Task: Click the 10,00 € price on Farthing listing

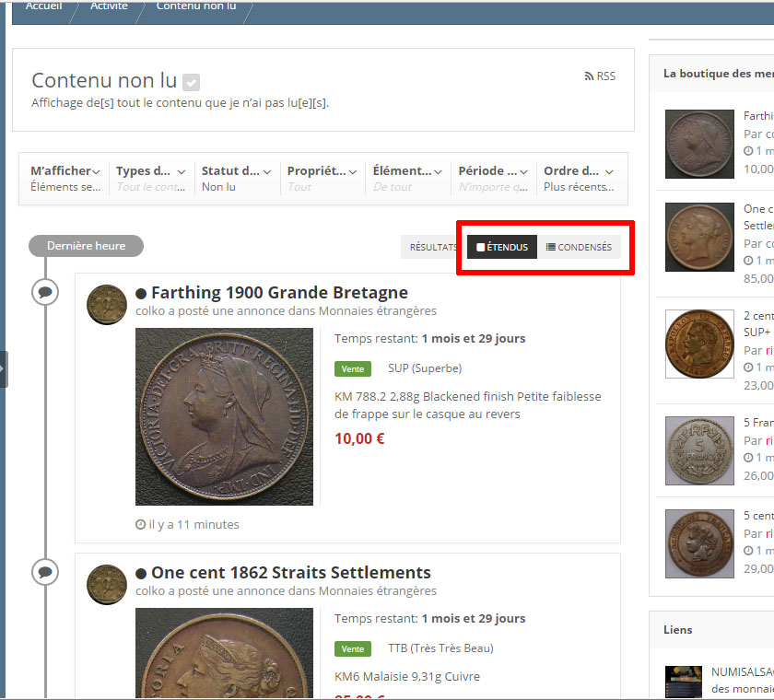Action: (x=359, y=438)
